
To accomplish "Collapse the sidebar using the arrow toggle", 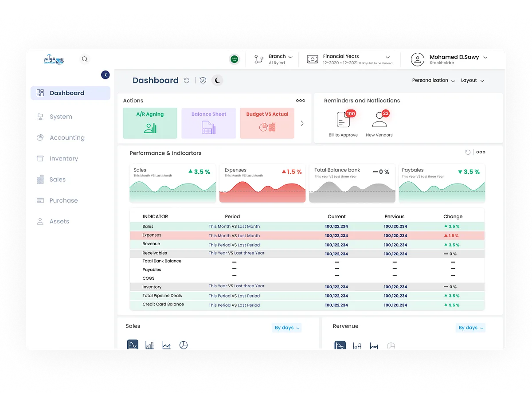I will coord(105,74).
